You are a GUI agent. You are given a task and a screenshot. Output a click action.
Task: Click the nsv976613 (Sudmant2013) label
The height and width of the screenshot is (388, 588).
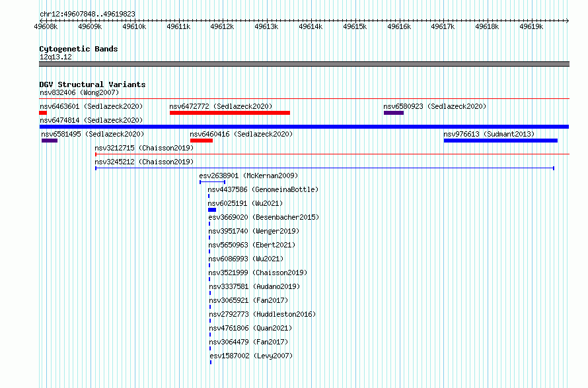(x=489, y=134)
